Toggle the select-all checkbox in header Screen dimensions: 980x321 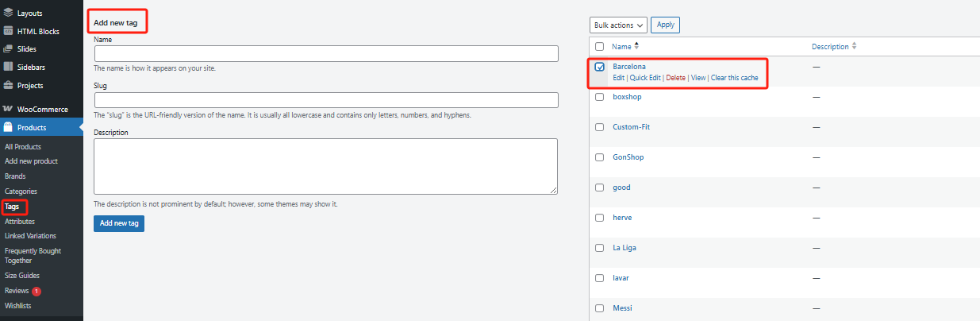click(x=600, y=47)
